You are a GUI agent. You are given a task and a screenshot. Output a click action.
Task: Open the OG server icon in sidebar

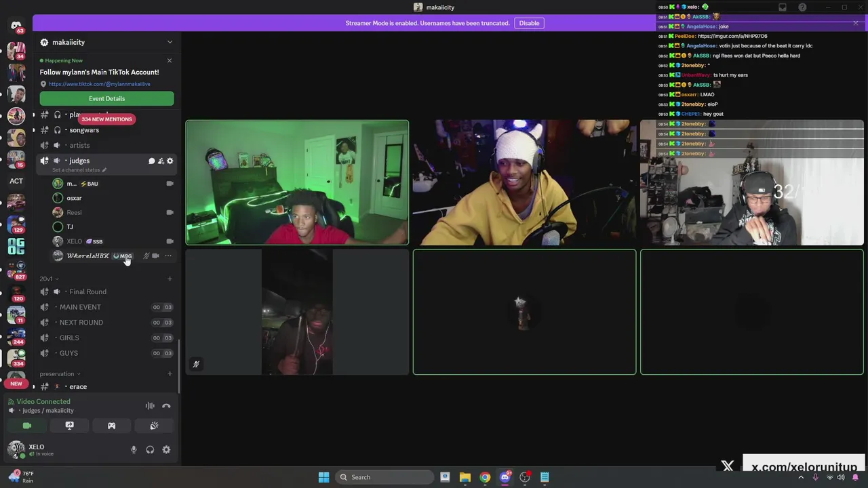(16, 247)
